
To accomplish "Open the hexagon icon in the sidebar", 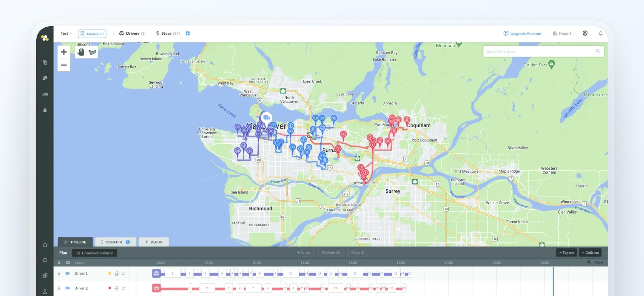I will pyautogui.click(x=45, y=260).
